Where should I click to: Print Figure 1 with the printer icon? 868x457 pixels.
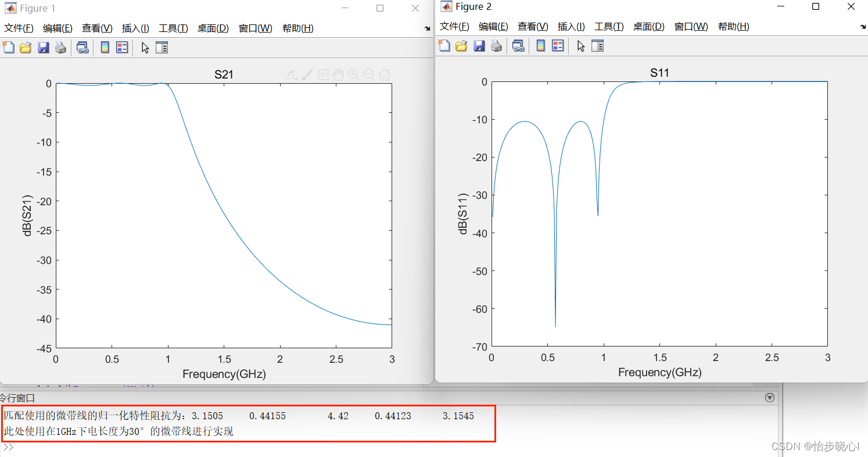(60, 48)
